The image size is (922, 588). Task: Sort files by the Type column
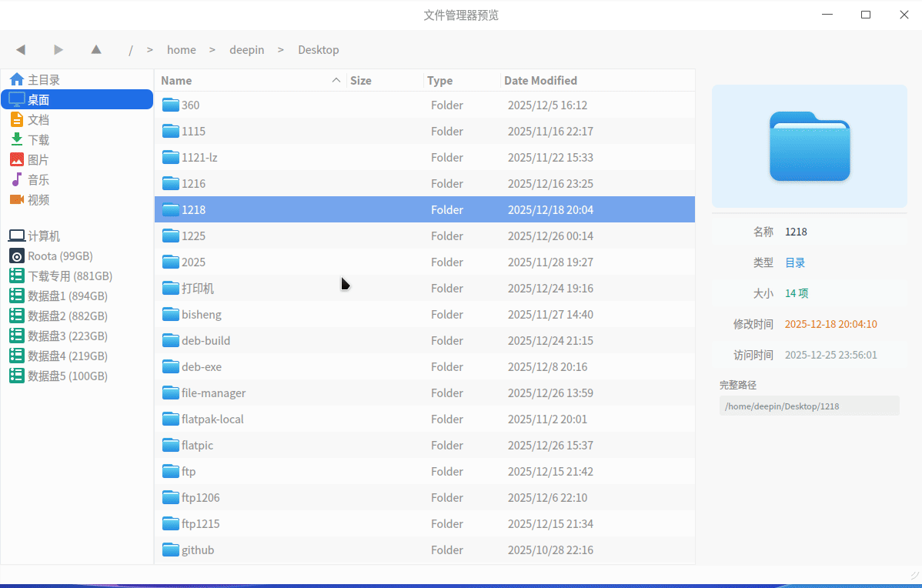point(462,81)
